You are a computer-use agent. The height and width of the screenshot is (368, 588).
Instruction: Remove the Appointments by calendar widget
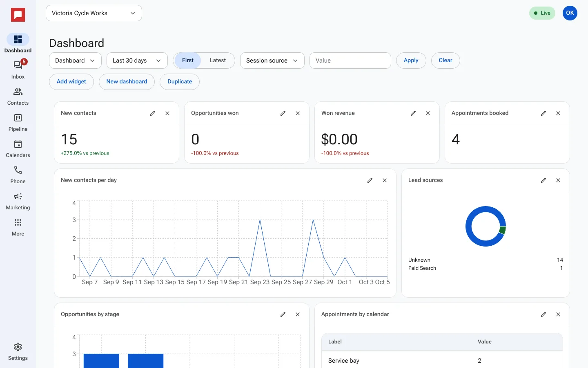[x=558, y=314]
